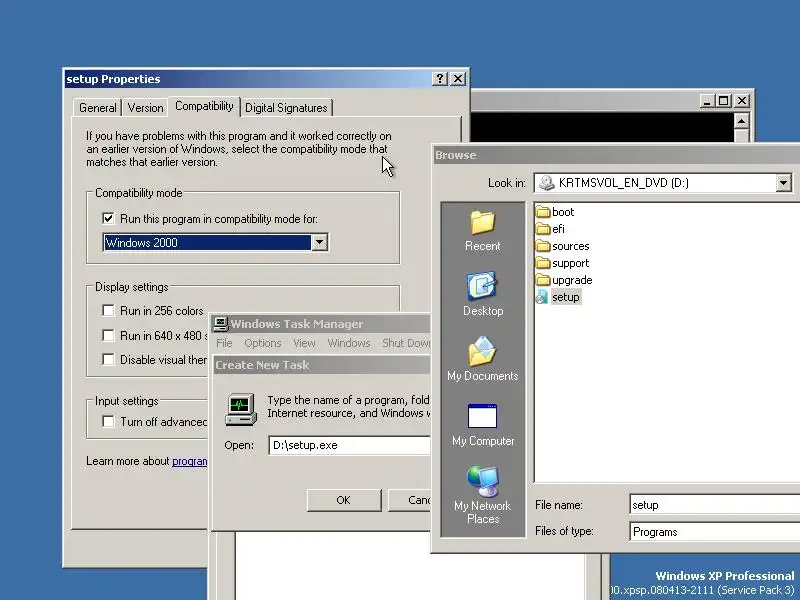
Task: Close the setup Properties dialog
Action: click(x=458, y=79)
